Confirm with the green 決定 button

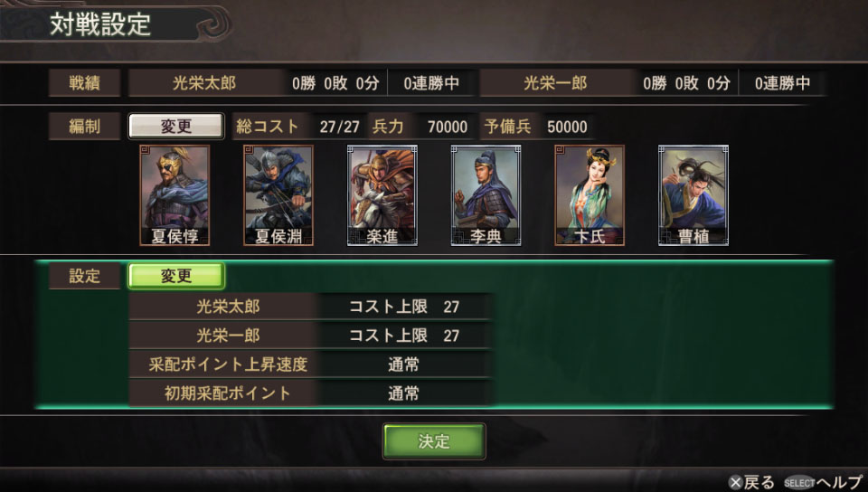[434, 441]
